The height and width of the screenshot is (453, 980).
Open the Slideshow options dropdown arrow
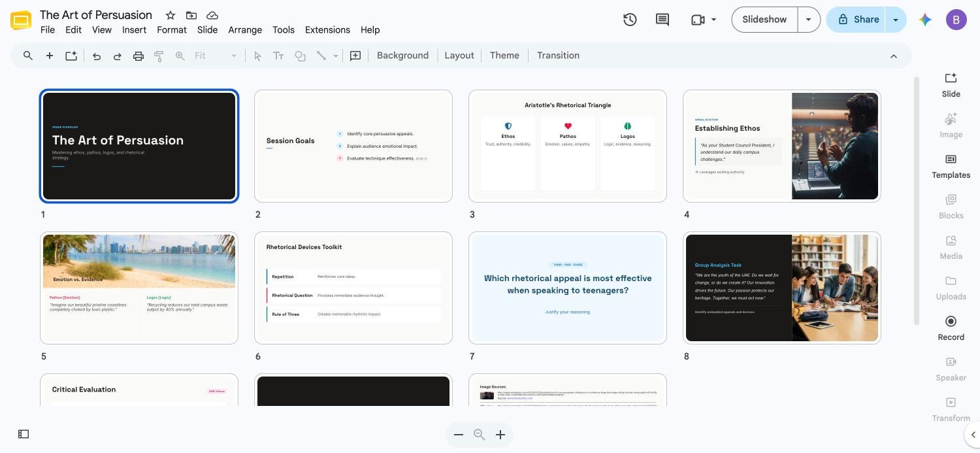[809, 20]
